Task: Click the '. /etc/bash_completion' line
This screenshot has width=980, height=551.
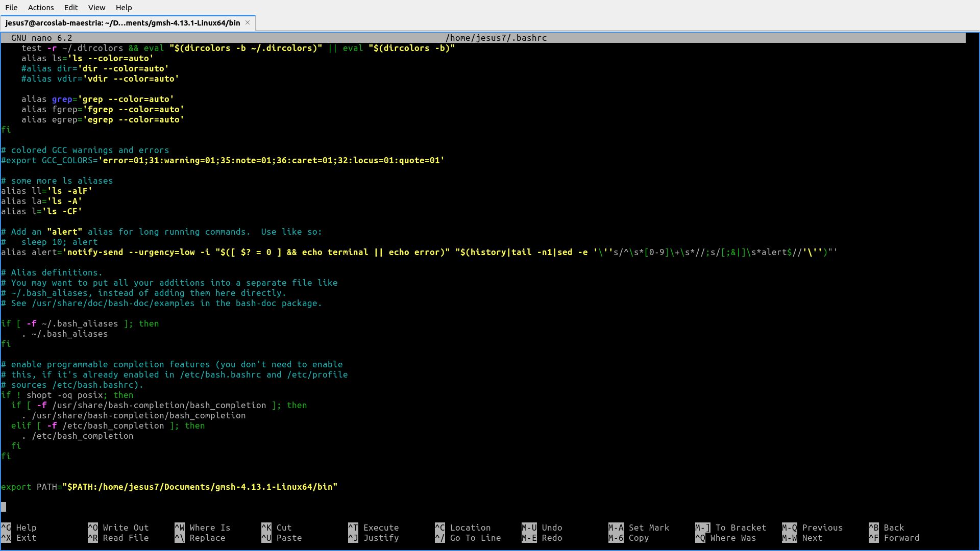Action: click(78, 436)
